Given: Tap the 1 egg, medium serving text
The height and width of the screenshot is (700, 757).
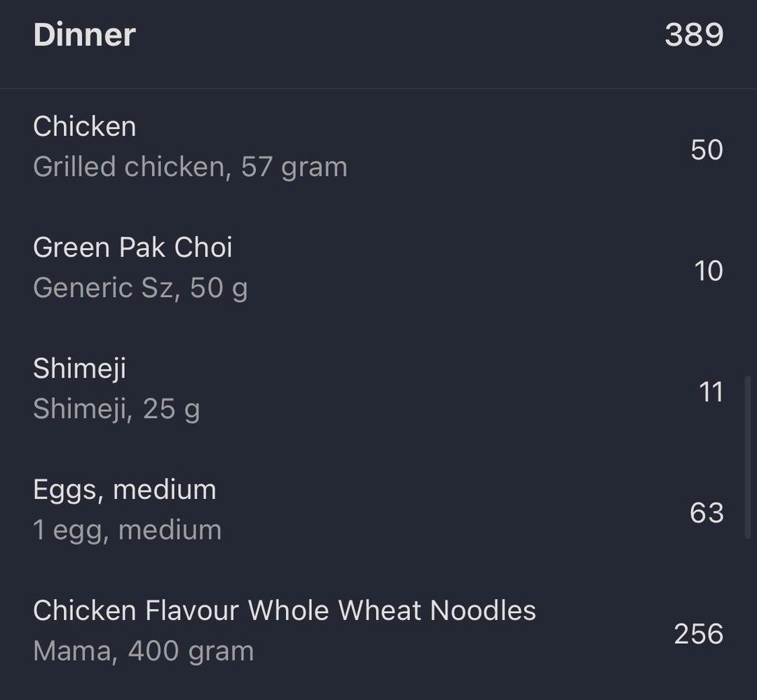Looking at the screenshot, I should pos(127,530).
